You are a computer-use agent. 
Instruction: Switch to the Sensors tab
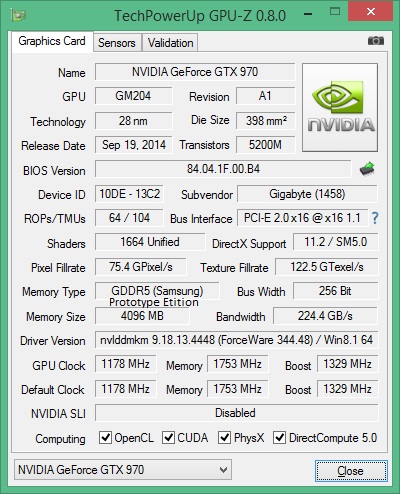click(117, 43)
